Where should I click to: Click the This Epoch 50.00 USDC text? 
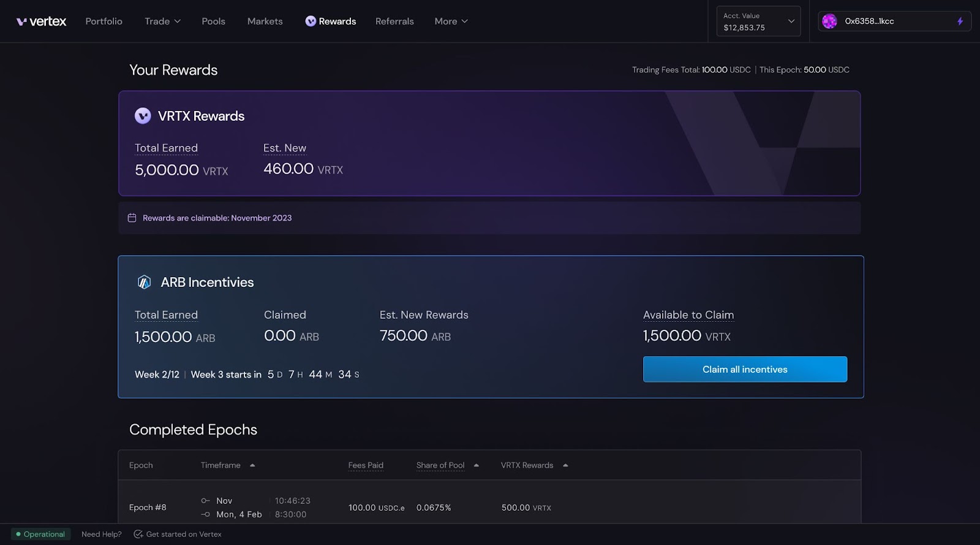804,70
